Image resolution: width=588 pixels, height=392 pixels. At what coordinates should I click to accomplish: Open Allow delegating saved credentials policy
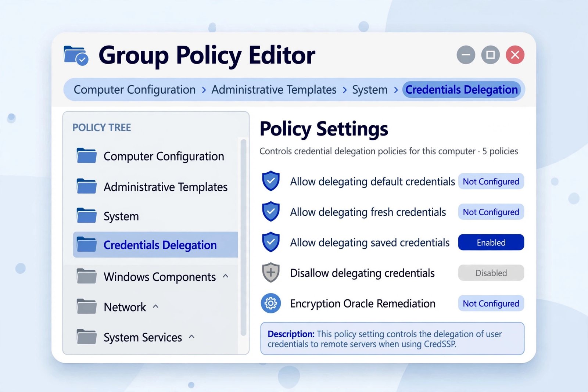click(x=370, y=242)
